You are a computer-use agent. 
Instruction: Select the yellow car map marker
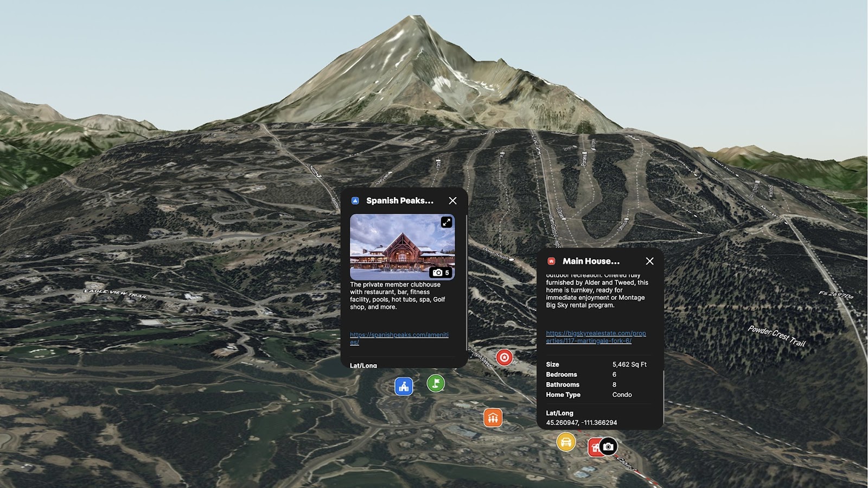566,441
